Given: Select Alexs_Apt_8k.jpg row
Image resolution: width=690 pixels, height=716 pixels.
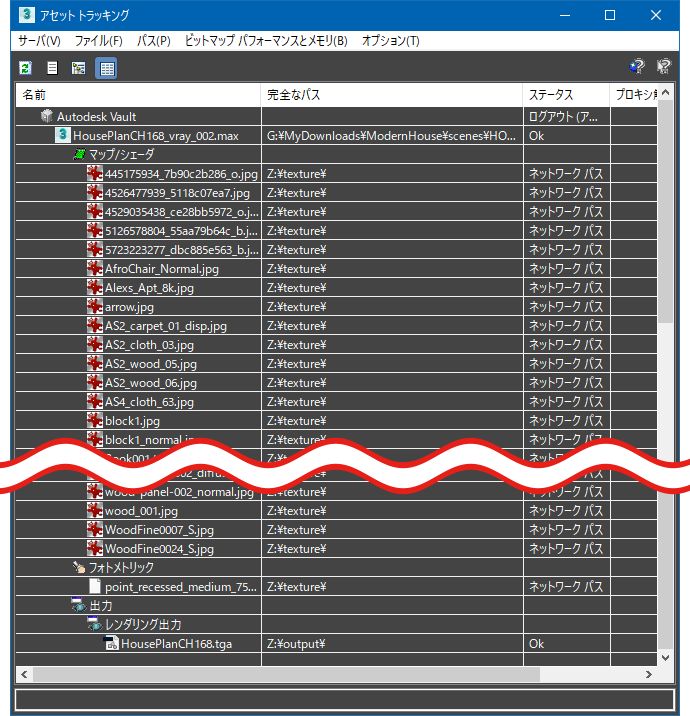Looking at the screenshot, I should 337,288.
